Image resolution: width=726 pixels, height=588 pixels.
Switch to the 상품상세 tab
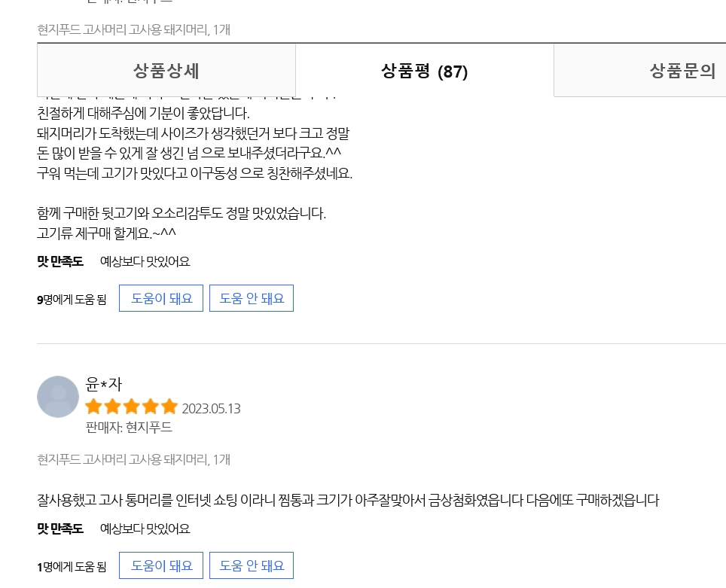pyautogui.click(x=166, y=70)
